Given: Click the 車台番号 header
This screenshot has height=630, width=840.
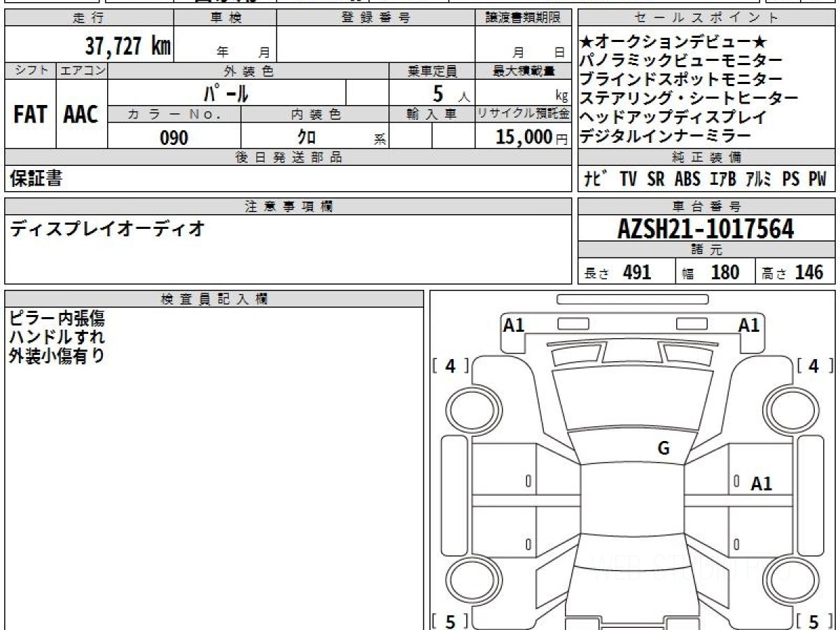Looking at the screenshot, I should tap(707, 206).
